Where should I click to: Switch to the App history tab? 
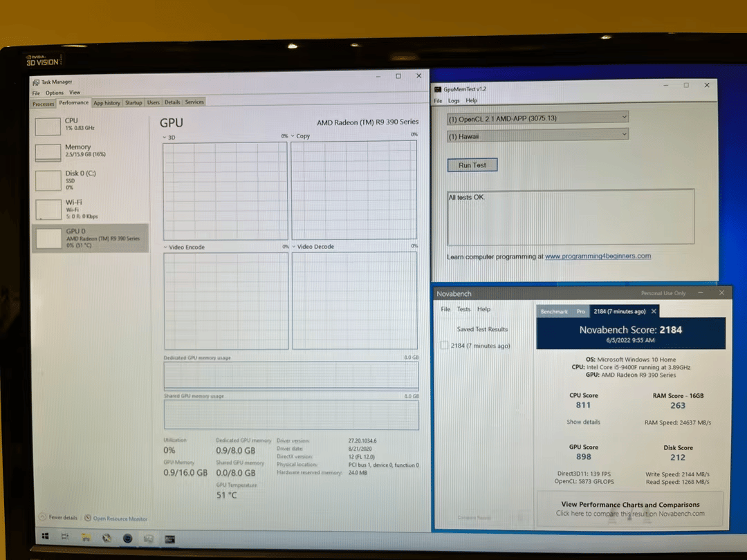pos(107,103)
